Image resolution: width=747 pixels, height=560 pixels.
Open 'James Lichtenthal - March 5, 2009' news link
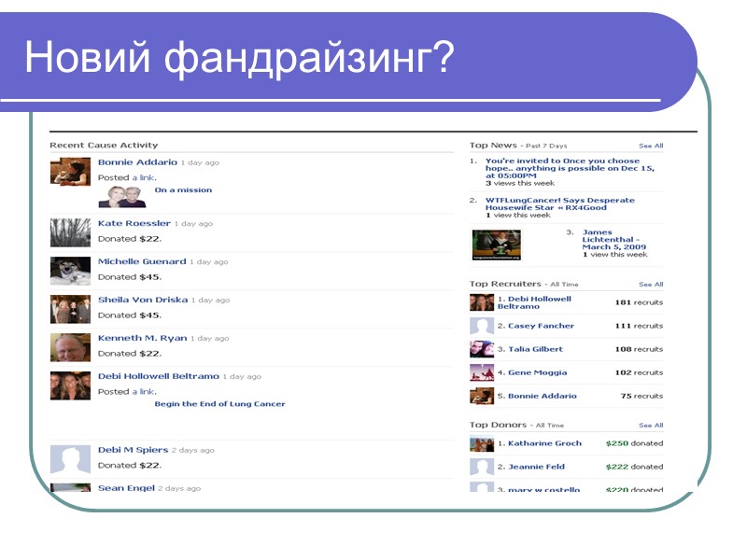[x=614, y=240]
